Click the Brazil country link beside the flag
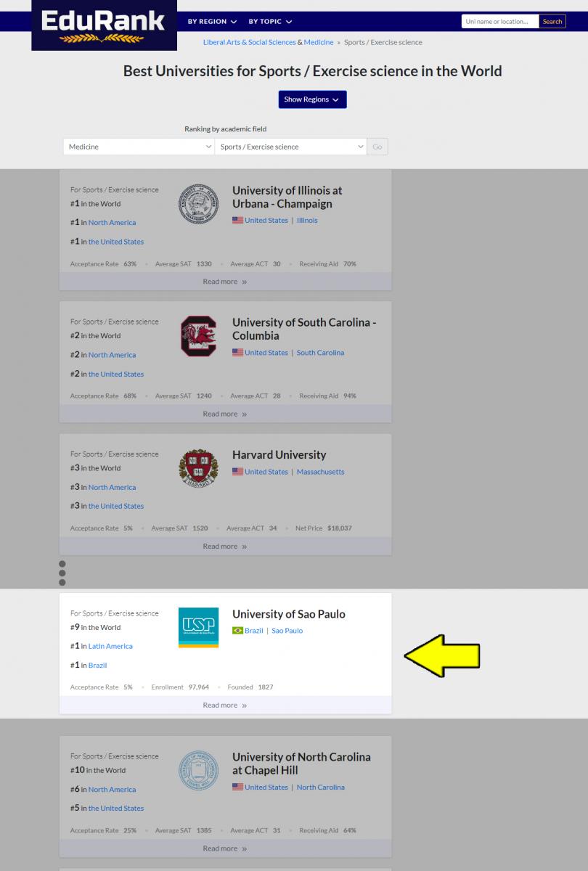 click(x=254, y=630)
